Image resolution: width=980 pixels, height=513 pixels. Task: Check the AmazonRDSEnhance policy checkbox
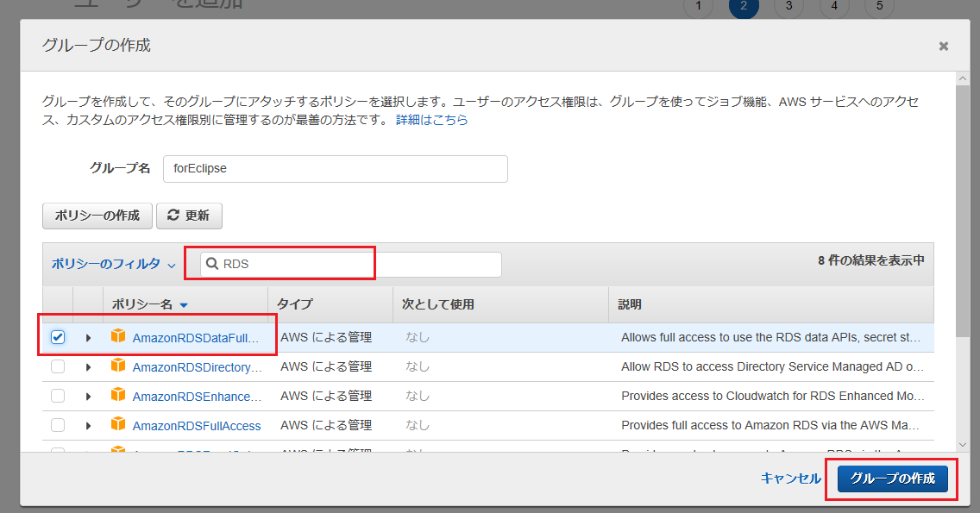pyautogui.click(x=58, y=396)
